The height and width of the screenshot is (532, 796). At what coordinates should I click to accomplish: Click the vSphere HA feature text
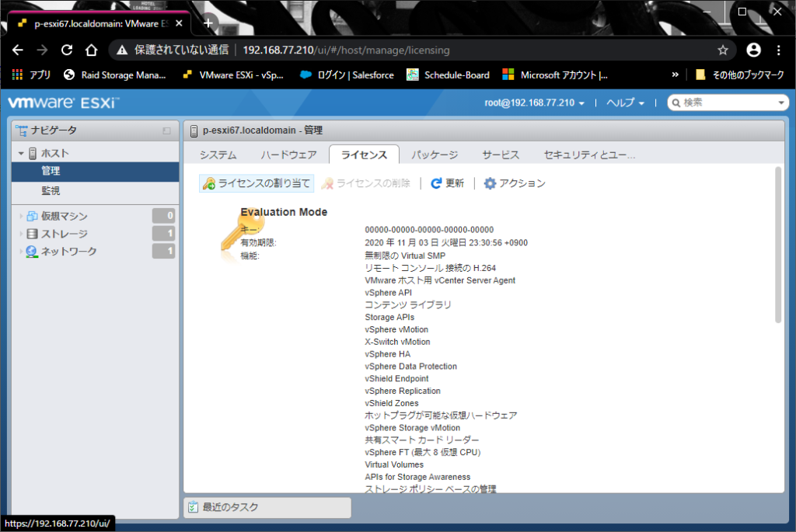[x=387, y=354]
